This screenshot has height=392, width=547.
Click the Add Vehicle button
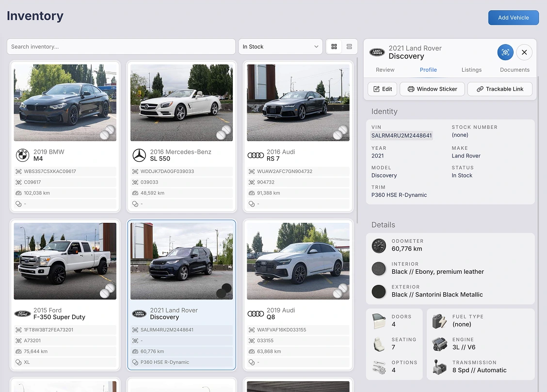[x=513, y=17]
